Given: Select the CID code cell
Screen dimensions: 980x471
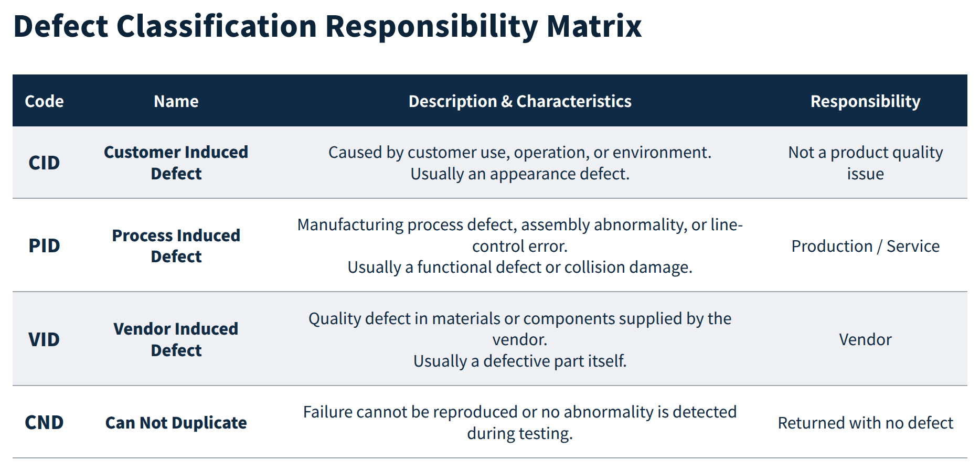Looking at the screenshot, I should click(44, 163).
